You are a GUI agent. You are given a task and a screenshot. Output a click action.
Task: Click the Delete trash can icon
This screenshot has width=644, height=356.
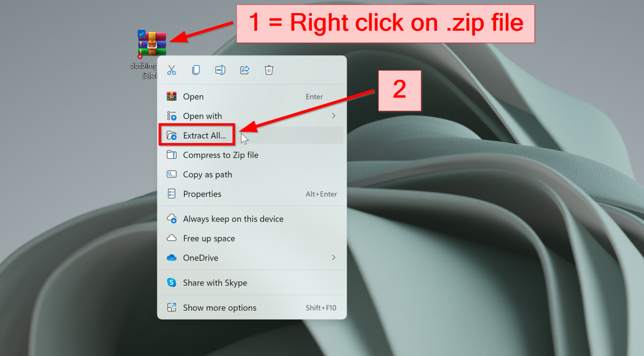(x=269, y=70)
